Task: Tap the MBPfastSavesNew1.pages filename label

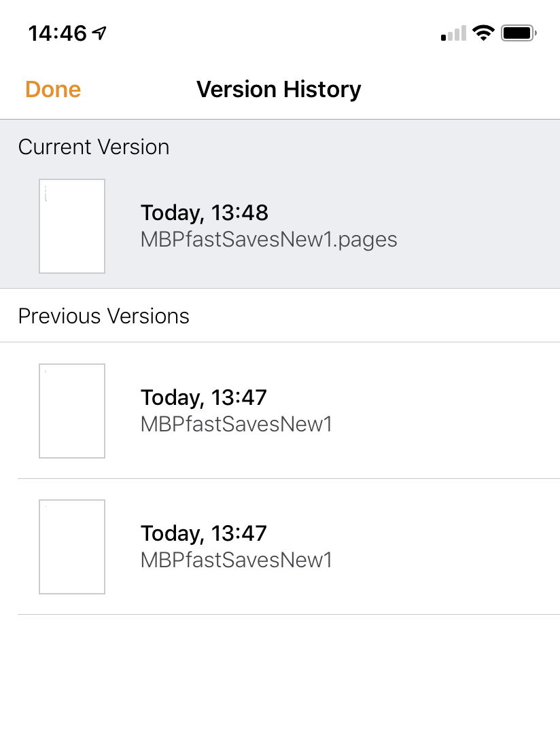Action: [268, 239]
